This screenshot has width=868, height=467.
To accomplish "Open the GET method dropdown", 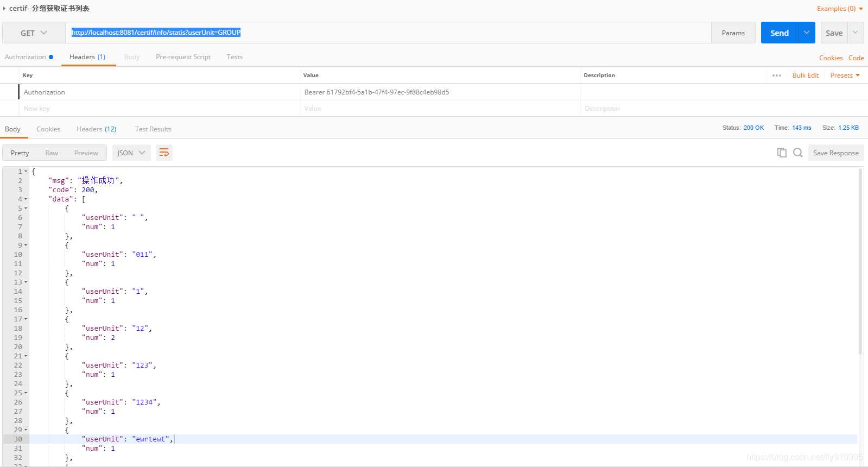I will pyautogui.click(x=34, y=33).
